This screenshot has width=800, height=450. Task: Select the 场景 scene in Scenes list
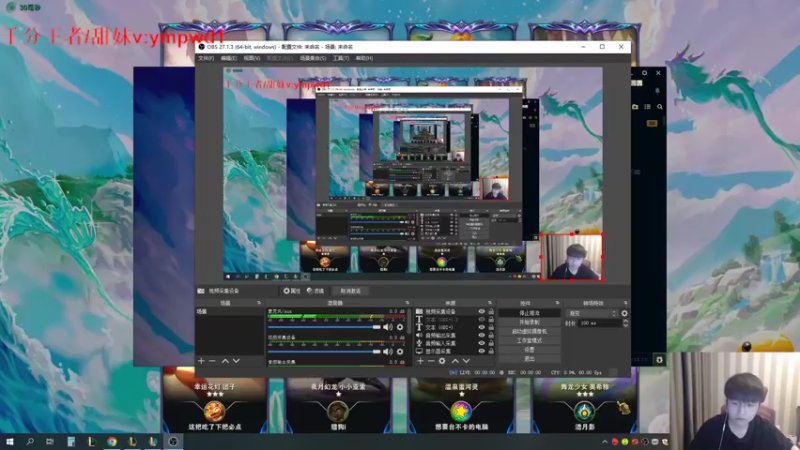click(230, 311)
